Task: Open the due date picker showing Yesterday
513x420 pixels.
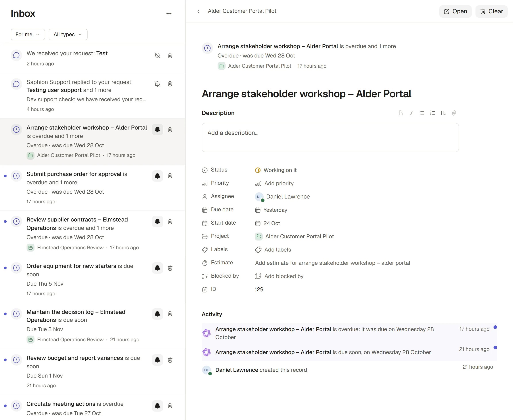Action: tap(271, 210)
